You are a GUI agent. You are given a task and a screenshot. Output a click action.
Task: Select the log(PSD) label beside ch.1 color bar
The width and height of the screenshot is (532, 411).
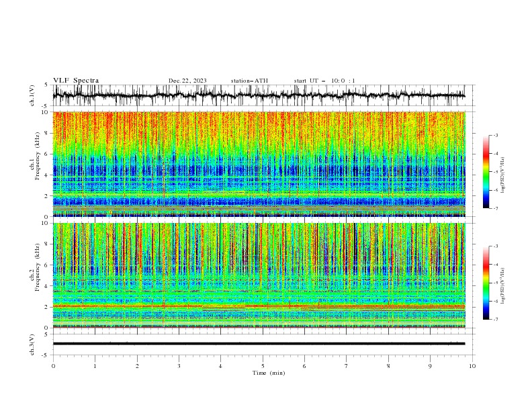tap(503, 175)
